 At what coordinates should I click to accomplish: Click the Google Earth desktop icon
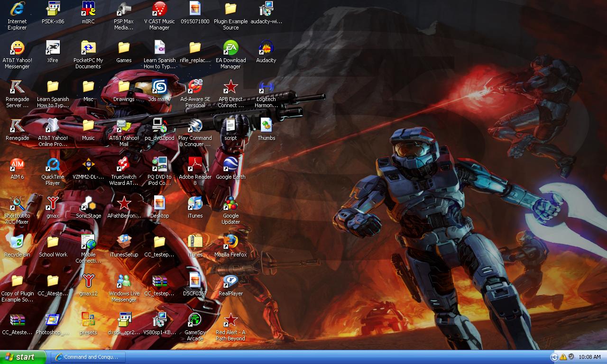(230, 165)
